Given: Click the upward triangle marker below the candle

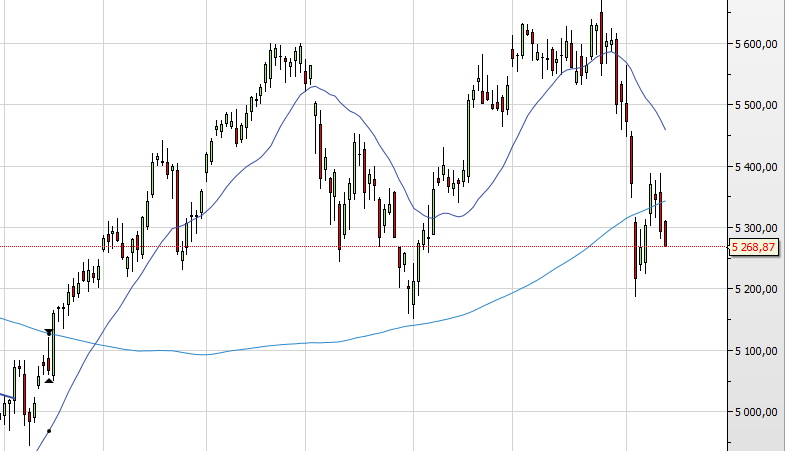Looking at the screenshot, I should tap(49, 381).
